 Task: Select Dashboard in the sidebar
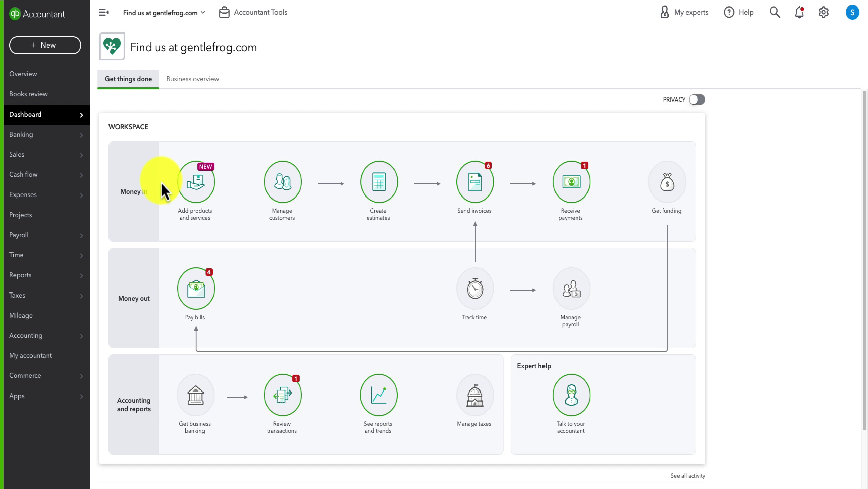(x=47, y=115)
